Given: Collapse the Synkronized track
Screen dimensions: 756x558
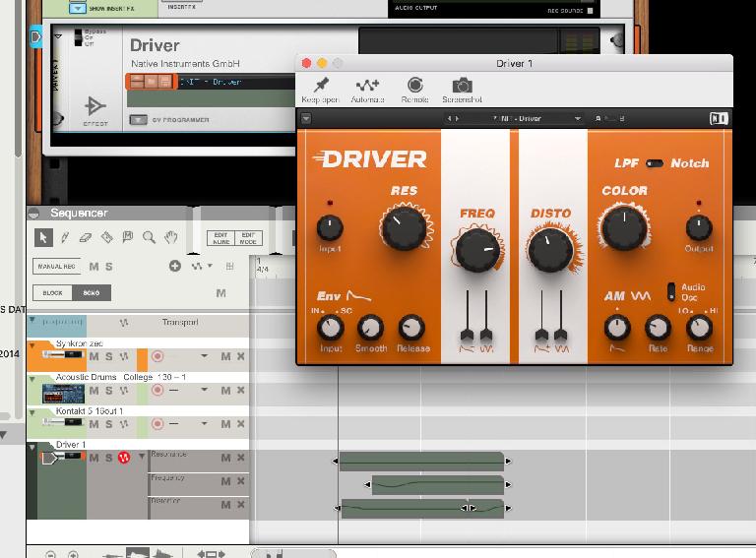Looking at the screenshot, I should point(32,345).
